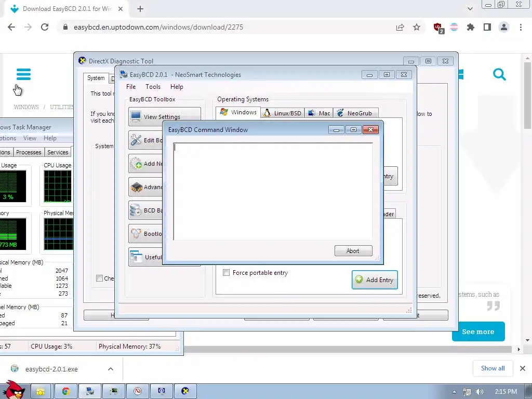Click the DirectX Diagnostic taskbar icon
The image size is (532, 399).
point(185,391)
